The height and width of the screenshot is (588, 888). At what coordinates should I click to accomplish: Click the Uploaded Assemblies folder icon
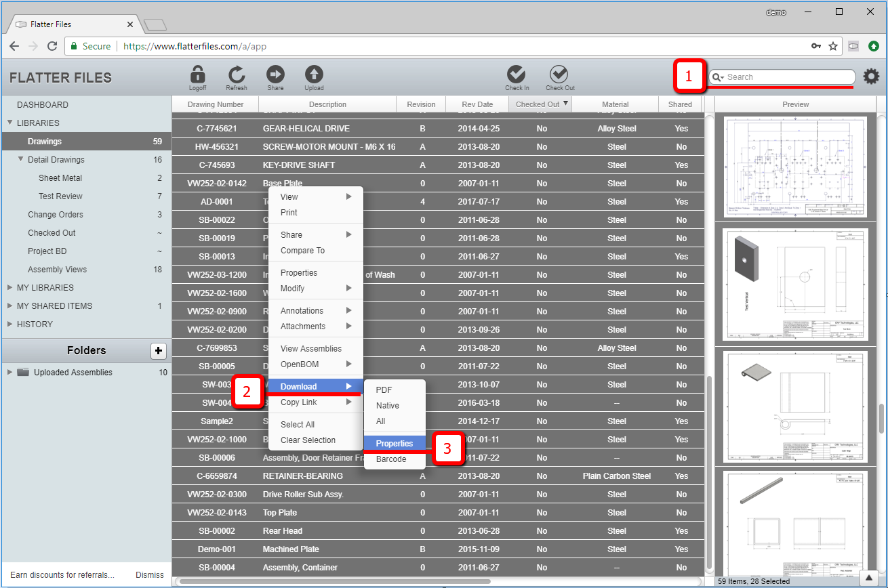tap(23, 372)
